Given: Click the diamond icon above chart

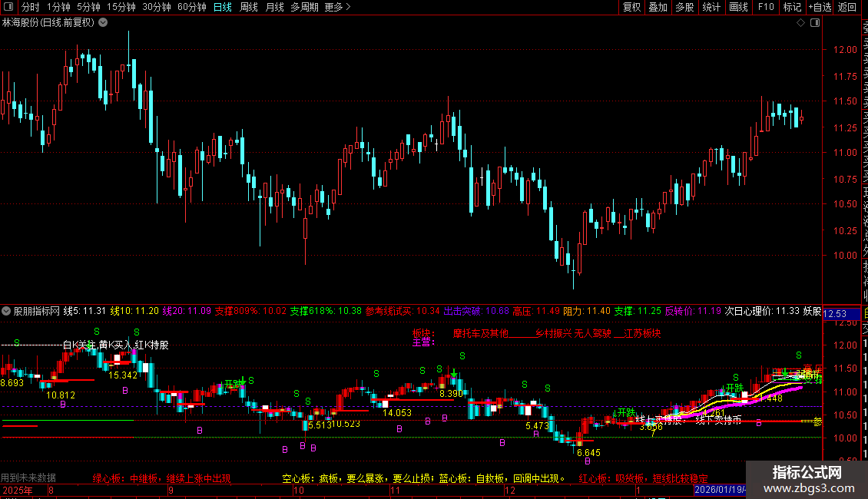Looking at the screenshot, I should click(800, 23).
